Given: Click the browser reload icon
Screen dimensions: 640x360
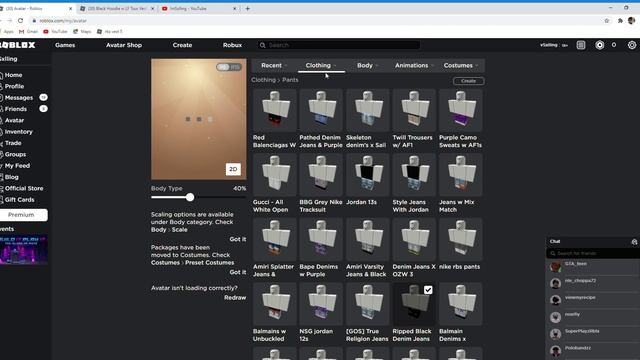Looking at the screenshot, I should pyautogui.click(x=20, y=20).
